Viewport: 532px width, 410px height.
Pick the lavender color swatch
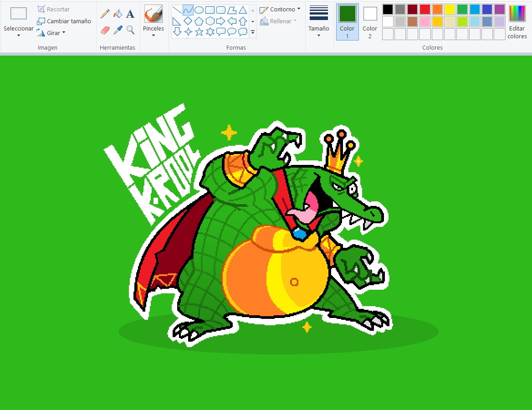[499, 21]
